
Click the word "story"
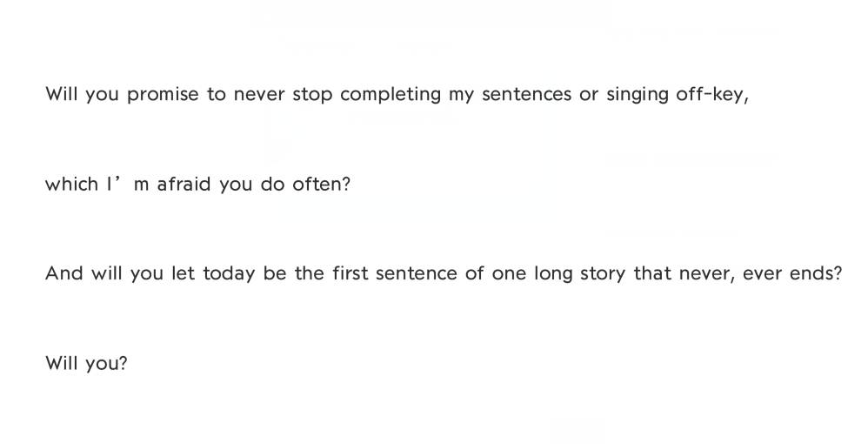(x=602, y=273)
